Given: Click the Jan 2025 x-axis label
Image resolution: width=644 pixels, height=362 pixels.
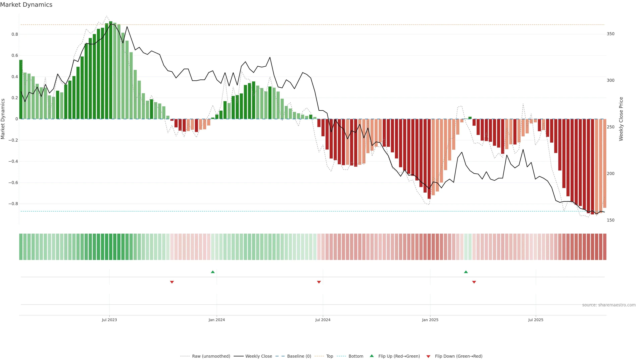Looking at the screenshot, I should (430, 320).
